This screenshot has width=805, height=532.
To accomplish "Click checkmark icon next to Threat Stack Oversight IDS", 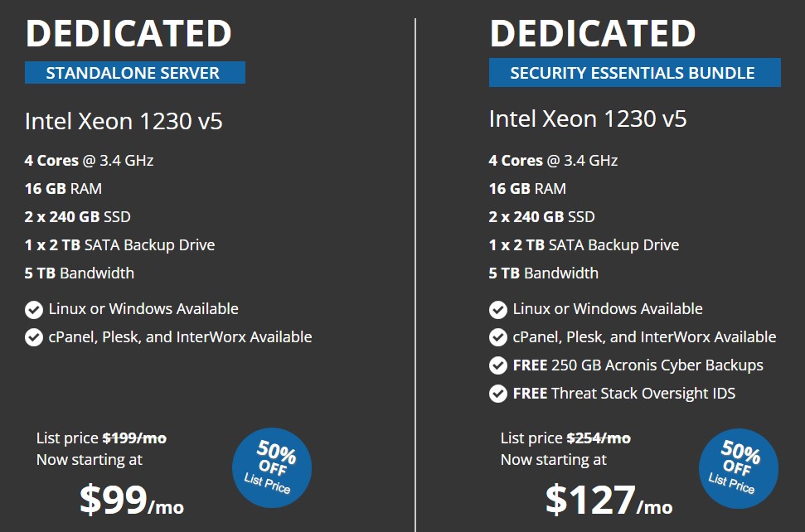I will pyautogui.click(x=498, y=394).
